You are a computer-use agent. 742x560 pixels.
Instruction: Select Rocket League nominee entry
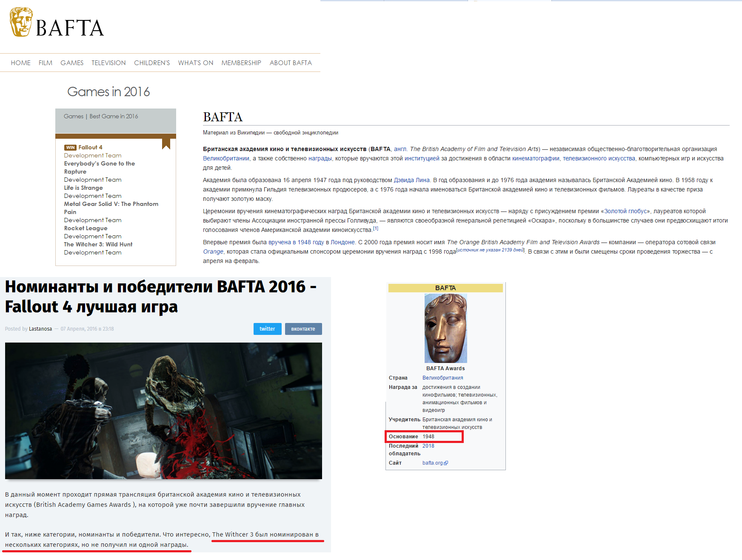(86, 228)
